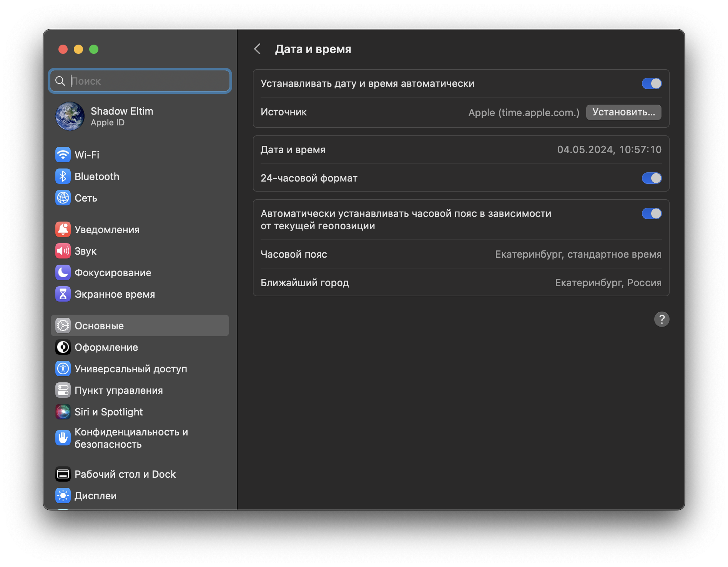Viewport: 728px width, 567px height.
Task: Open Пункт управления sidebar section
Action: coord(118,390)
